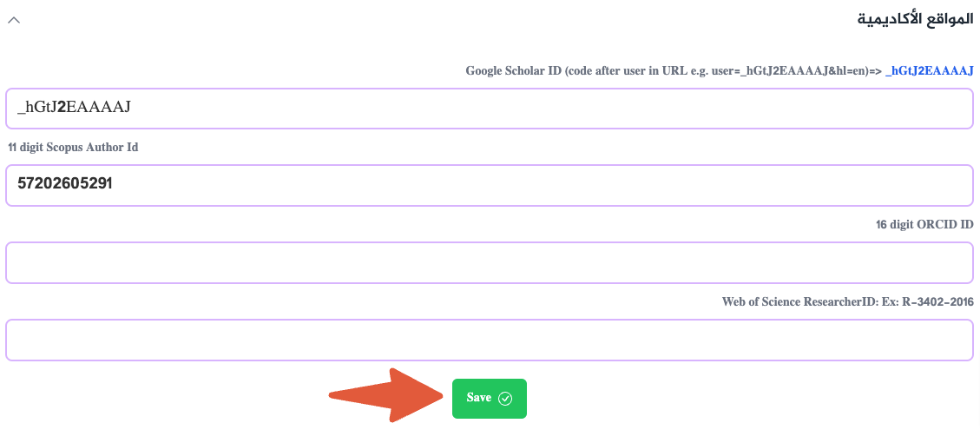Click the المواقع الأكاديمية section heading

pyautogui.click(x=915, y=18)
